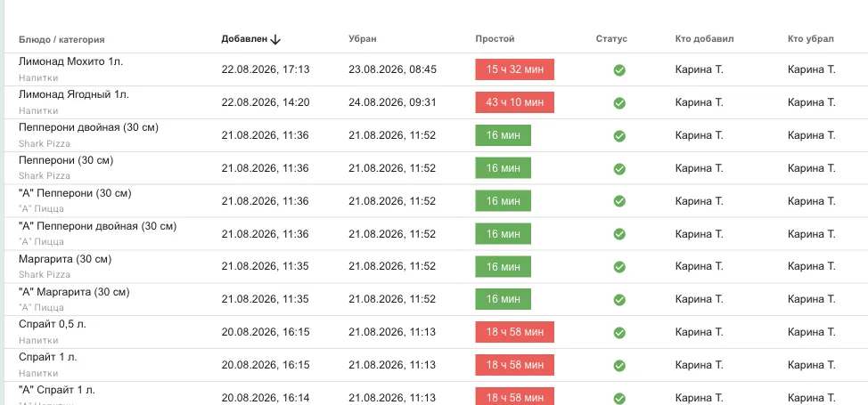Click the Простой column header
Screen dimensions: 868x405
pos(495,39)
